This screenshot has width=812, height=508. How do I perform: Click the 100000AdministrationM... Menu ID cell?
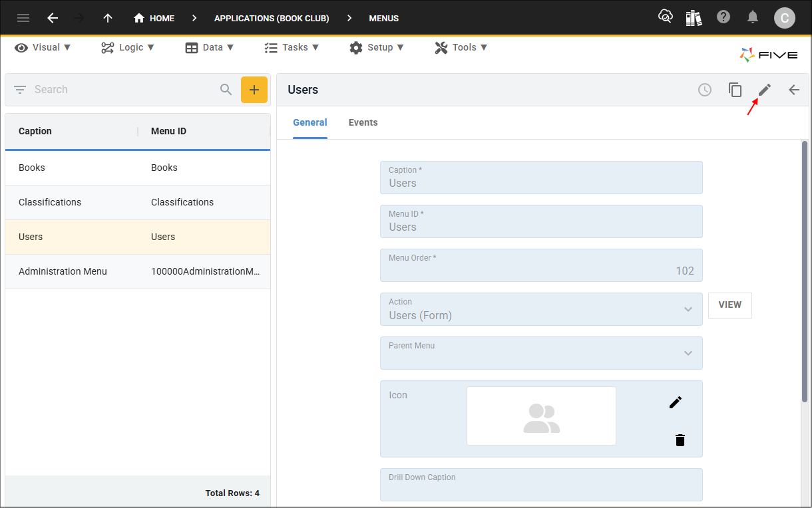pyautogui.click(x=205, y=271)
